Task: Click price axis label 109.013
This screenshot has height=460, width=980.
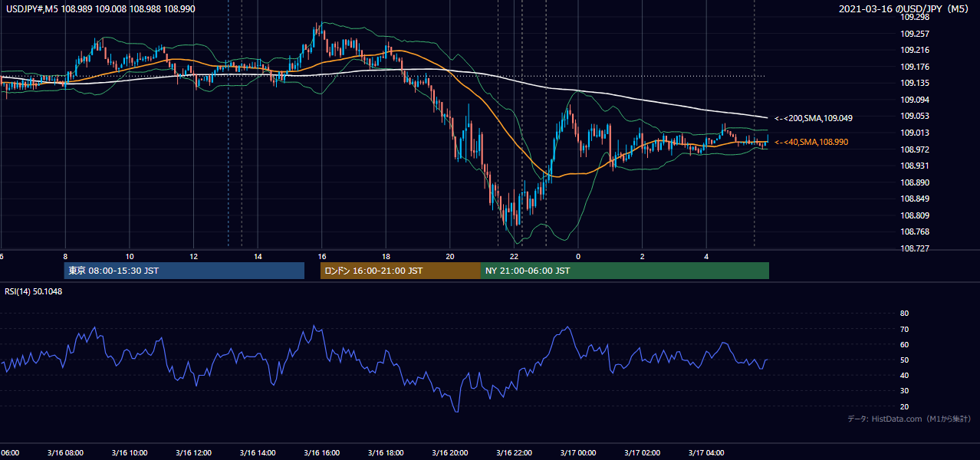Action: tap(915, 133)
